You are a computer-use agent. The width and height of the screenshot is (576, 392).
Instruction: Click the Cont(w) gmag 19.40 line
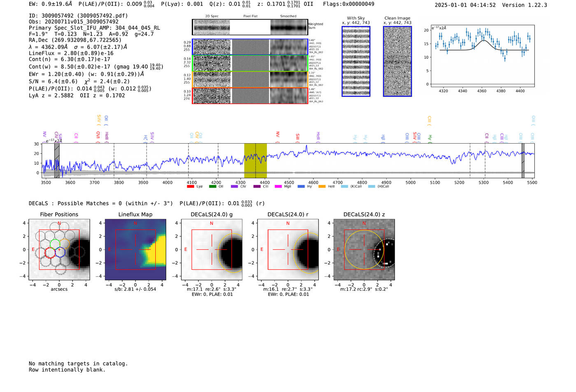[96, 66]
